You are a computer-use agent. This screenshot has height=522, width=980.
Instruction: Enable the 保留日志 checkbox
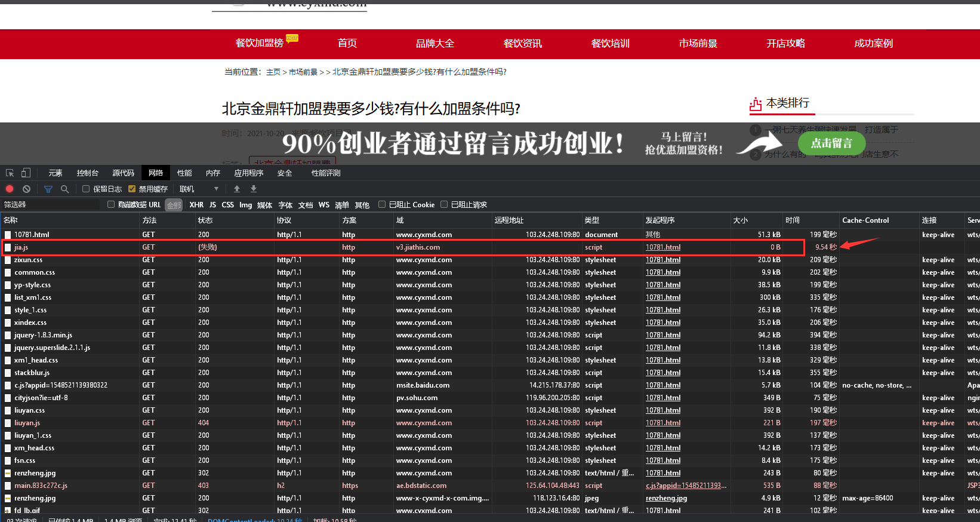click(x=86, y=189)
